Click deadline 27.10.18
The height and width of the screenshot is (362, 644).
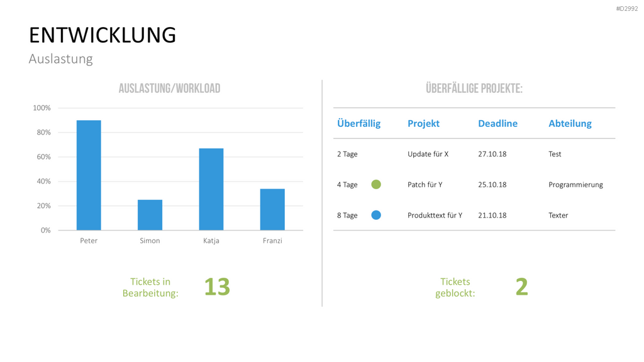[492, 154]
